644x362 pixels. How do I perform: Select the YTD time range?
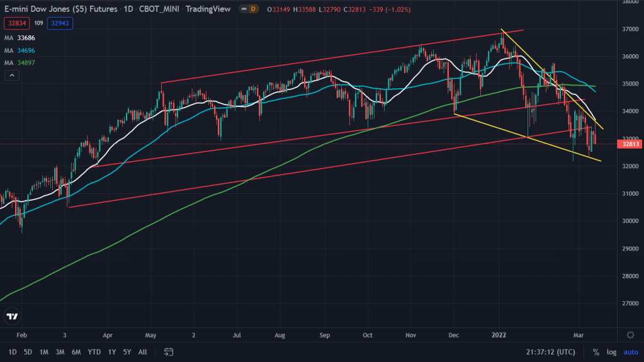point(94,351)
